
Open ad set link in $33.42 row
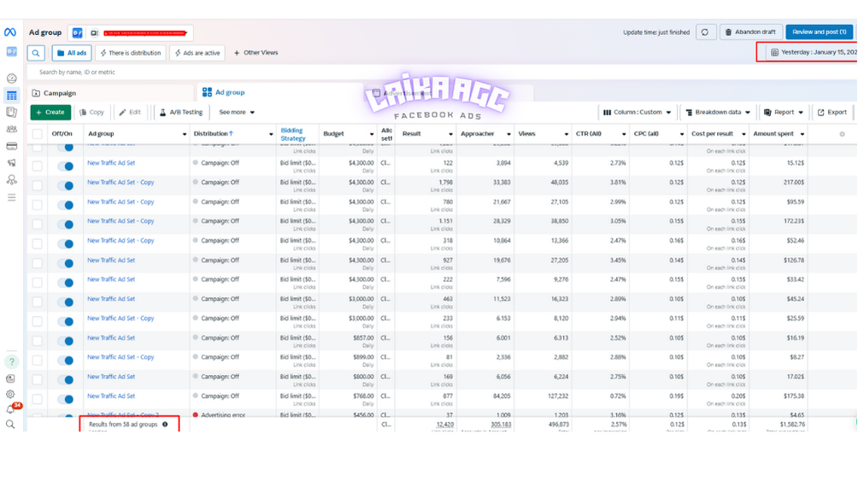111,279
